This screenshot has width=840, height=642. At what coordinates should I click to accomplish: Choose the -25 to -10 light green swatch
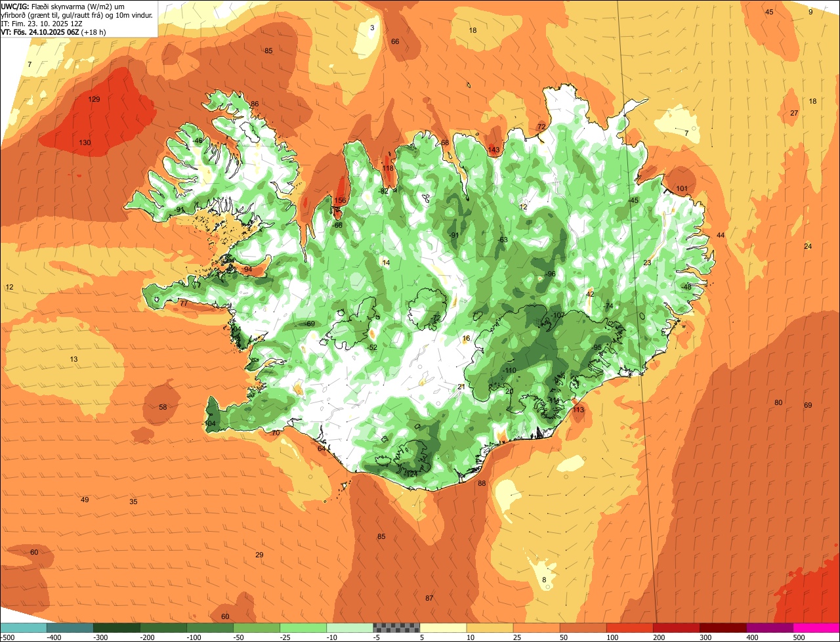pyautogui.click(x=303, y=628)
